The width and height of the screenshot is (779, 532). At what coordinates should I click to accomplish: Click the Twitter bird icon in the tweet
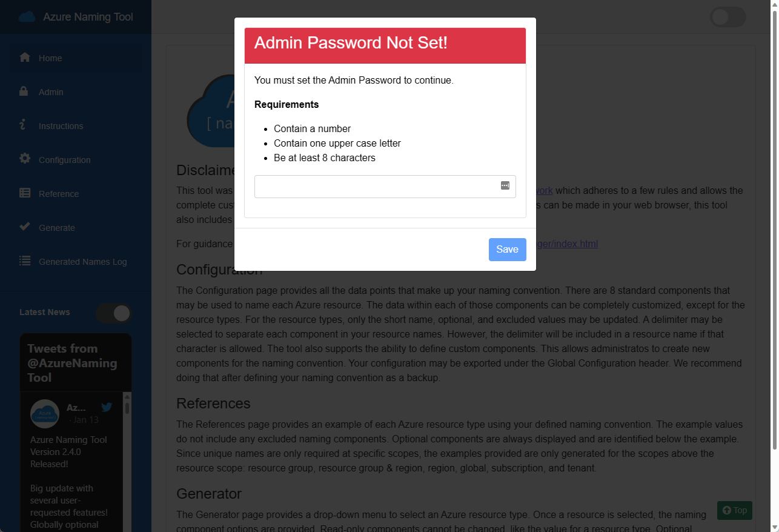pos(107,407)
